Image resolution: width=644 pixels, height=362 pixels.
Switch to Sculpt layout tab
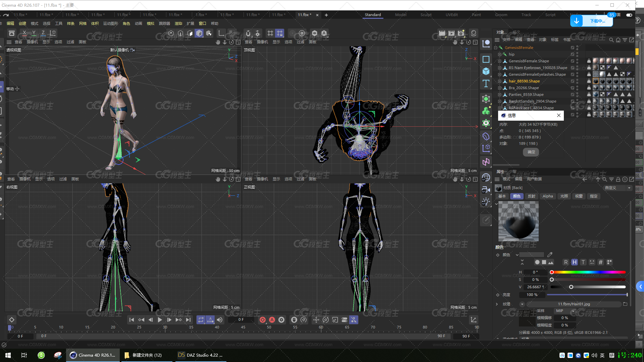pyautogui.click(x=426, y=15)
